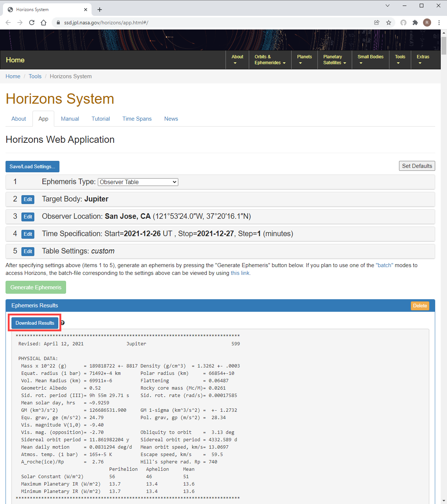Expand the Tools navigation menu
Image resolution: width=447 pixels, height=504 pixels.
click(400, 60)
